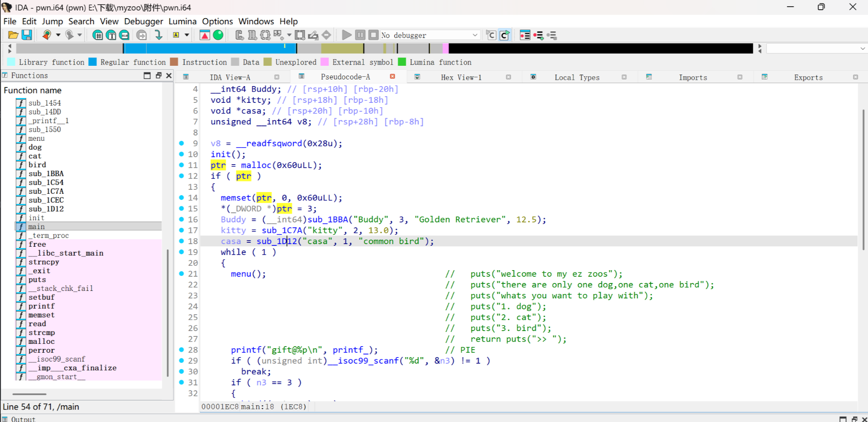Viewport: 868px width, 422px height.
Task: Toggle breakpoint dot on line 28 printf
Action: pyautogui.click(x=181, y=350)
